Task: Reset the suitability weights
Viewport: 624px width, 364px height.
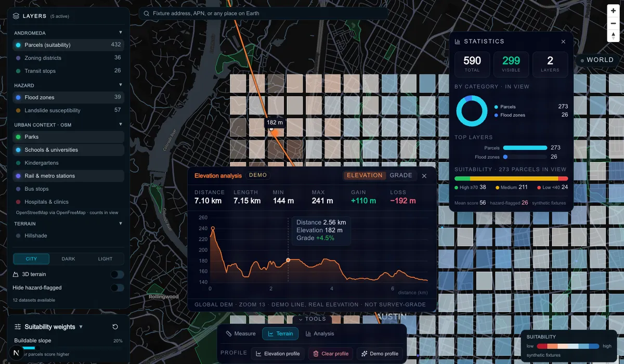Action: pyautogui.click(x=115, y=327)
